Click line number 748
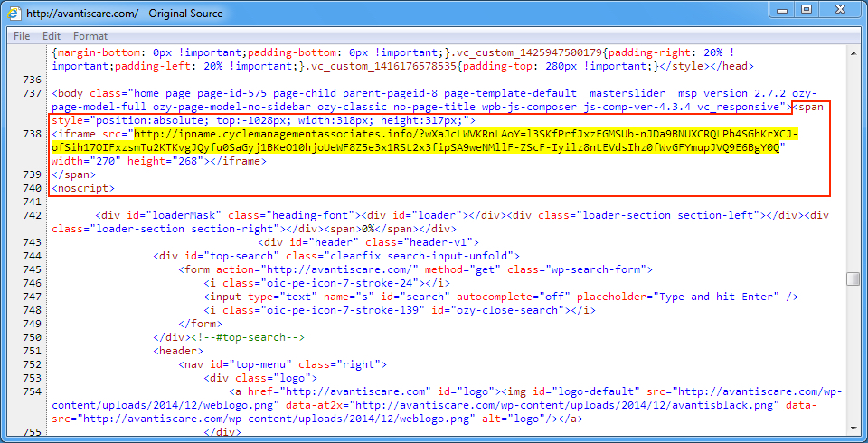Viewport: 868px width, 443px height. click(31, 309)
